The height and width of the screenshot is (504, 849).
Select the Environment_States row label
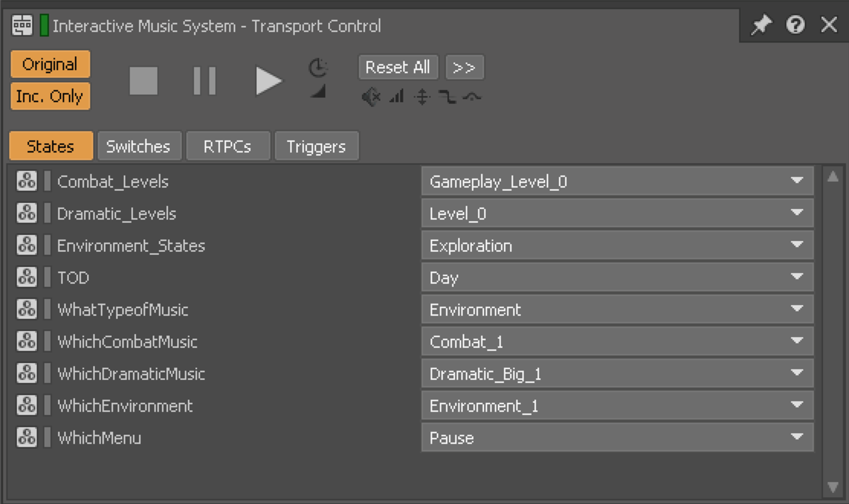click(131, 246)
